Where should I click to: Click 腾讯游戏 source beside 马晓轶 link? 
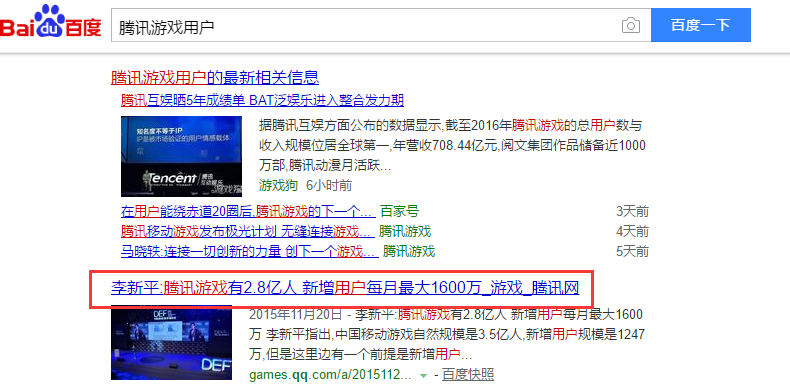tap(409, 251)
